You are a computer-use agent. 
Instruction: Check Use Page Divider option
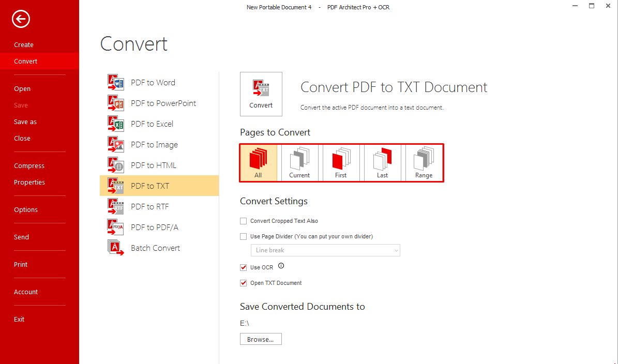point(243,236)
